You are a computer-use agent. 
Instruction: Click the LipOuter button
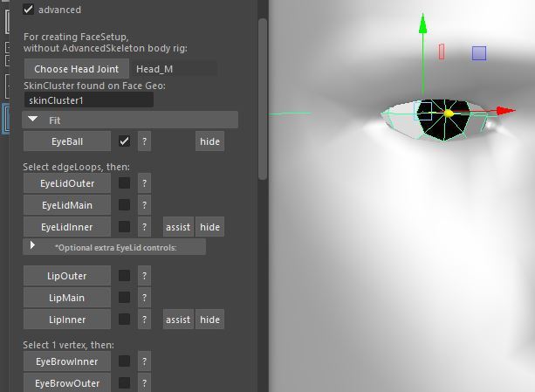pyautogui.click(x=67, y=276)
